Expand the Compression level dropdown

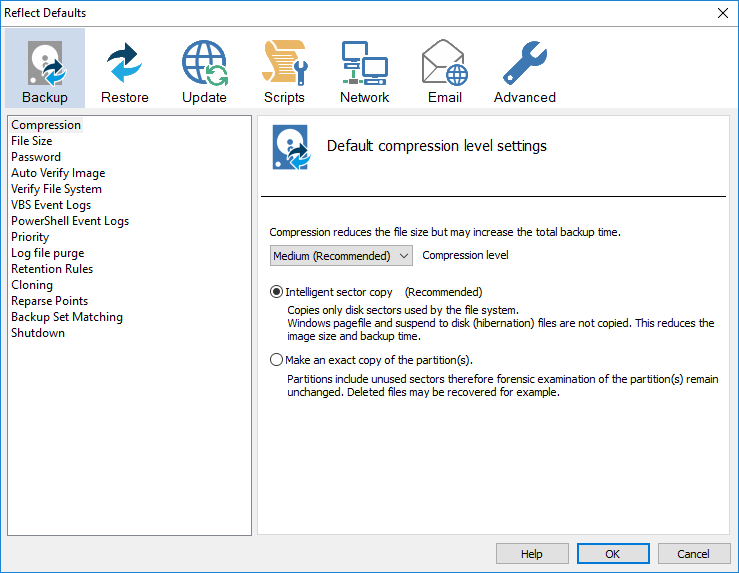[341, 256]
